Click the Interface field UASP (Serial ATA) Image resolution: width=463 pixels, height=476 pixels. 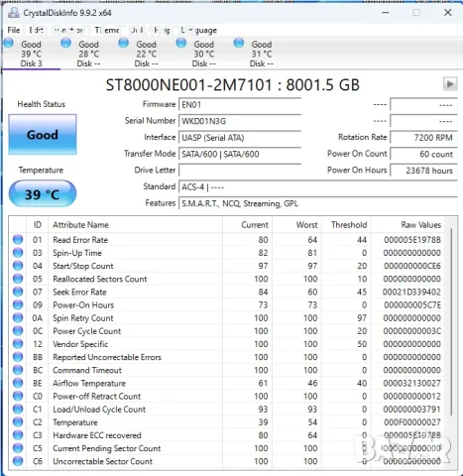point(240,138)
